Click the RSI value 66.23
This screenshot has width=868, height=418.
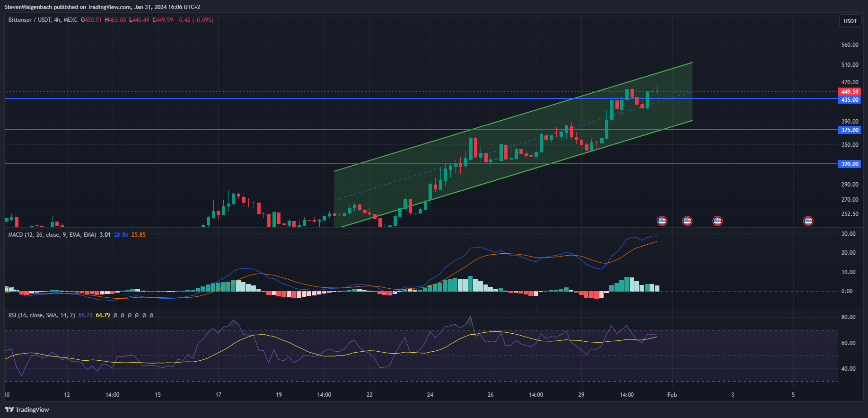[x=86, y=315]
